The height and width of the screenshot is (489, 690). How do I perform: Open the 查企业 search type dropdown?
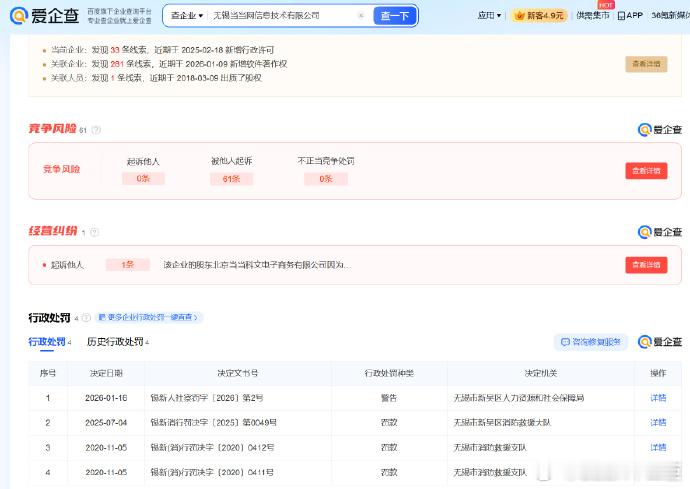(x=187, y=16)
